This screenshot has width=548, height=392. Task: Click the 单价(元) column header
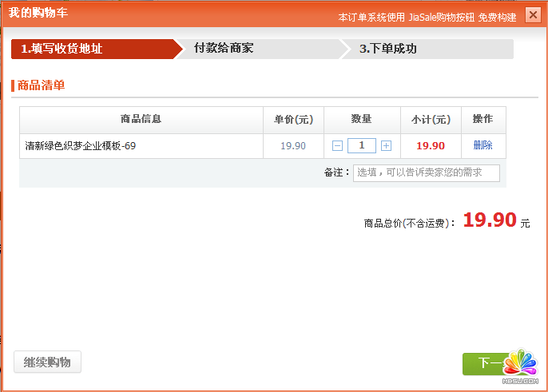click(293, 120)
